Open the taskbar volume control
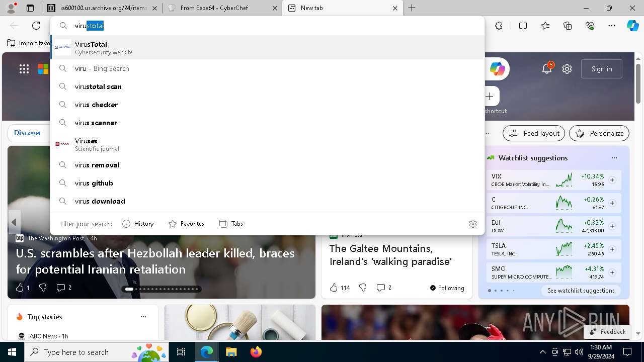Image resolution: width=644 pixels, height=362 pixels. [579, 352]
